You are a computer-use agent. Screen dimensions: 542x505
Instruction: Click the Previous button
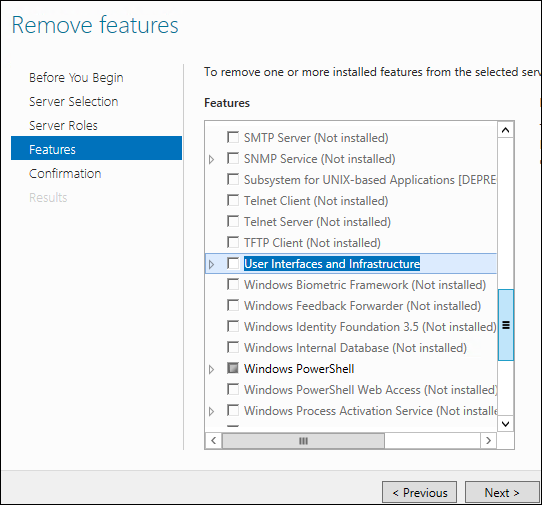(419, 492)
